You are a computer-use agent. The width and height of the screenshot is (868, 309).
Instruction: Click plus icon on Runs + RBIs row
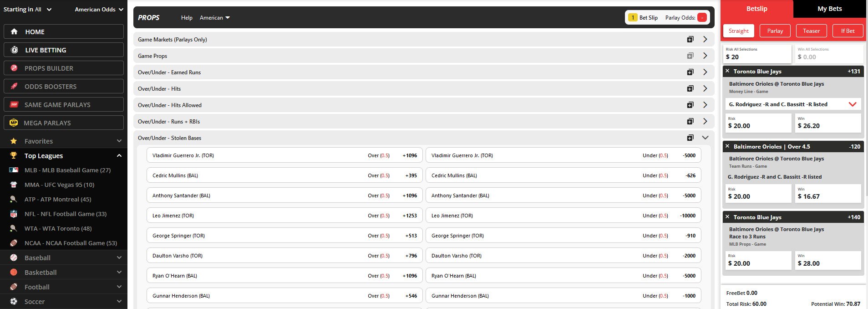click(690, 122)
